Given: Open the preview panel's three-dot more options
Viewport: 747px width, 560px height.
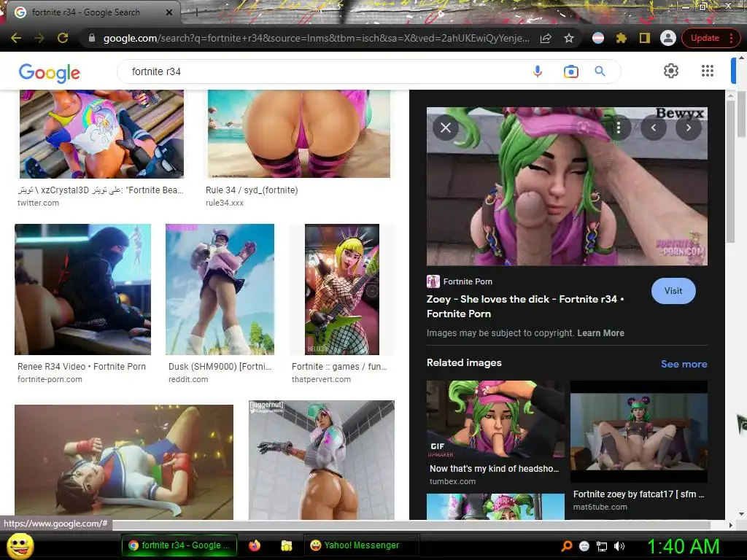Looking at the screenshot, I should 619,128.
